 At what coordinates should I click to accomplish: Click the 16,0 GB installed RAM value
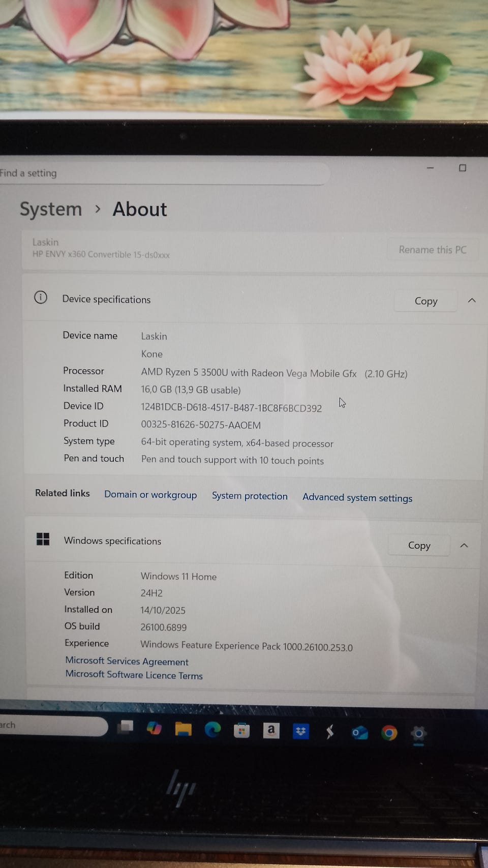tap(191, 390)
